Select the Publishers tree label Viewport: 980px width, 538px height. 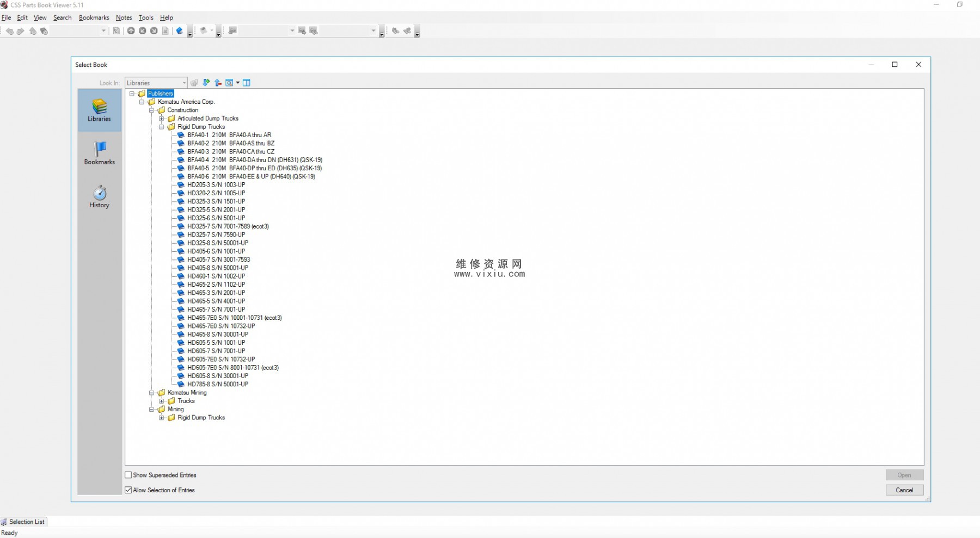coord(161,94)
